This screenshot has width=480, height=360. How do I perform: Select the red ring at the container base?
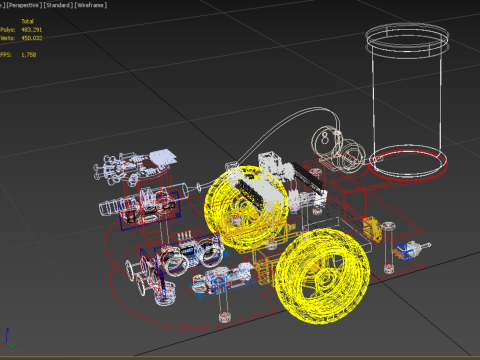pyautogui.click(x=408, y=166)
